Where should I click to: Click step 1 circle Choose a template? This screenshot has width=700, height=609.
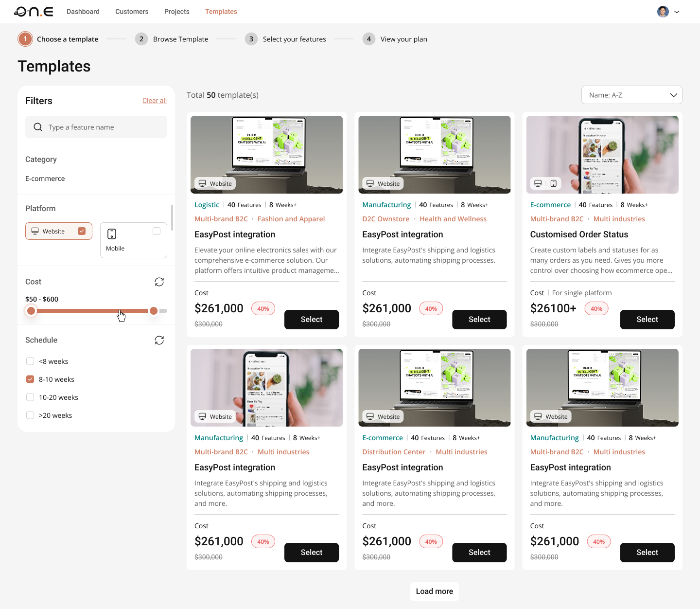coord(25,39)
